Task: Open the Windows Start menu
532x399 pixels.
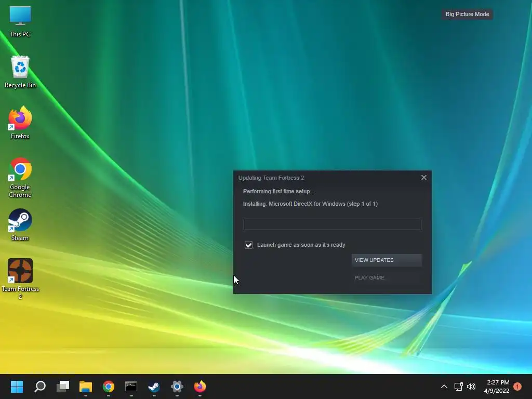Action: (17, 387)
